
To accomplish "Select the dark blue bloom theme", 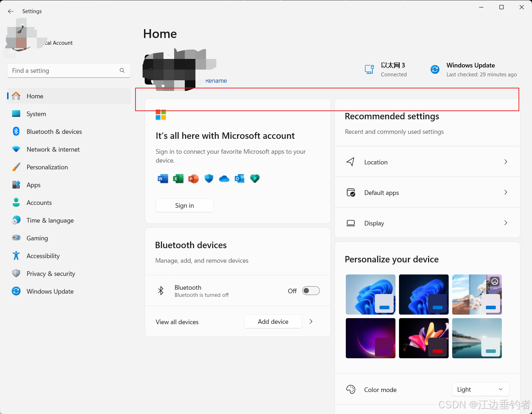I will coord(424,294).
